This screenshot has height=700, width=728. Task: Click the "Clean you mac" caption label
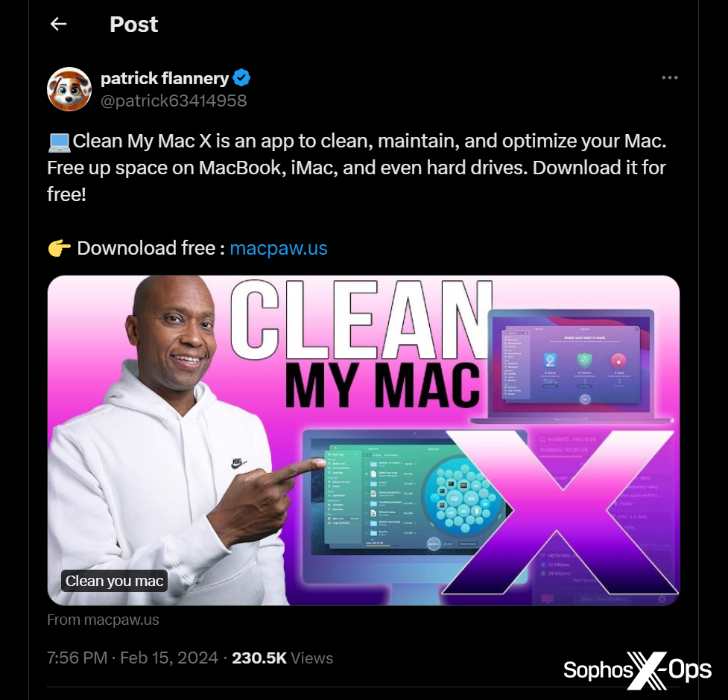(114, 582)
